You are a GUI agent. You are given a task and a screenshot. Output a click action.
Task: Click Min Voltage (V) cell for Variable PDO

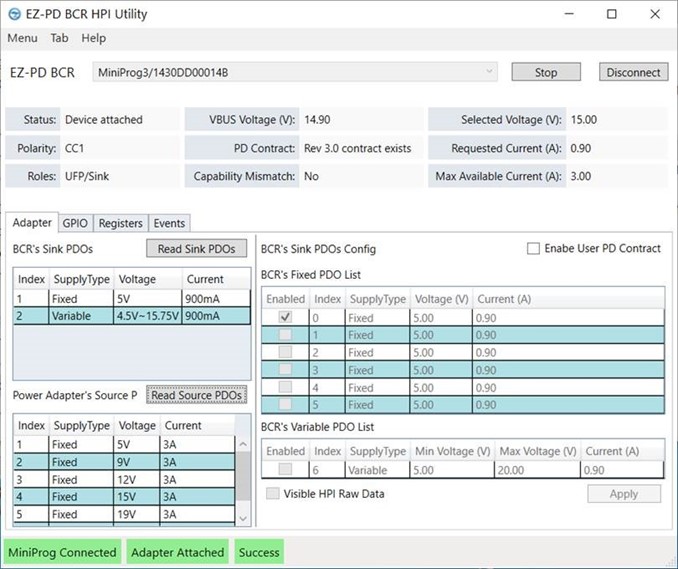452,470
